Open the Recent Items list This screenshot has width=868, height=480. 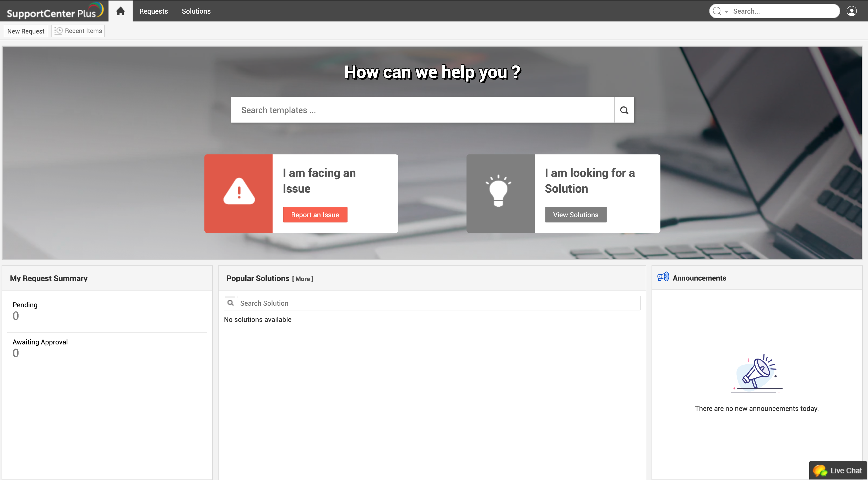[x=78, y=31]
